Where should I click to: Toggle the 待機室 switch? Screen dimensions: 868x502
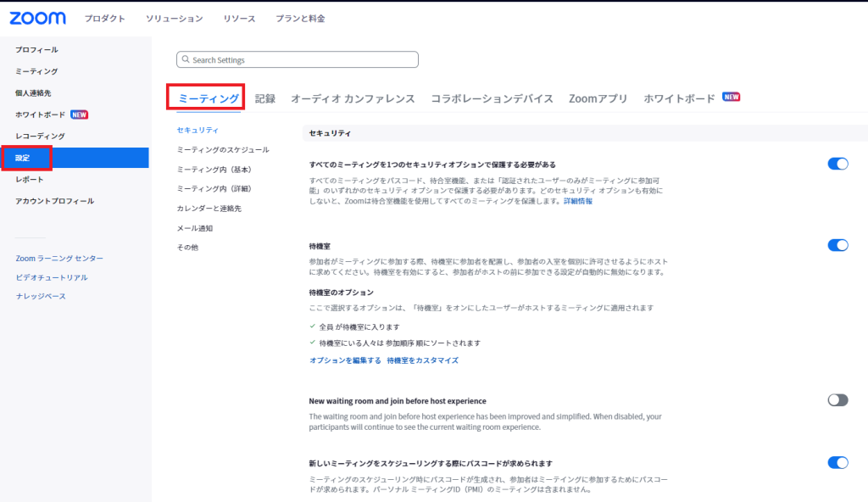[837, 245]
